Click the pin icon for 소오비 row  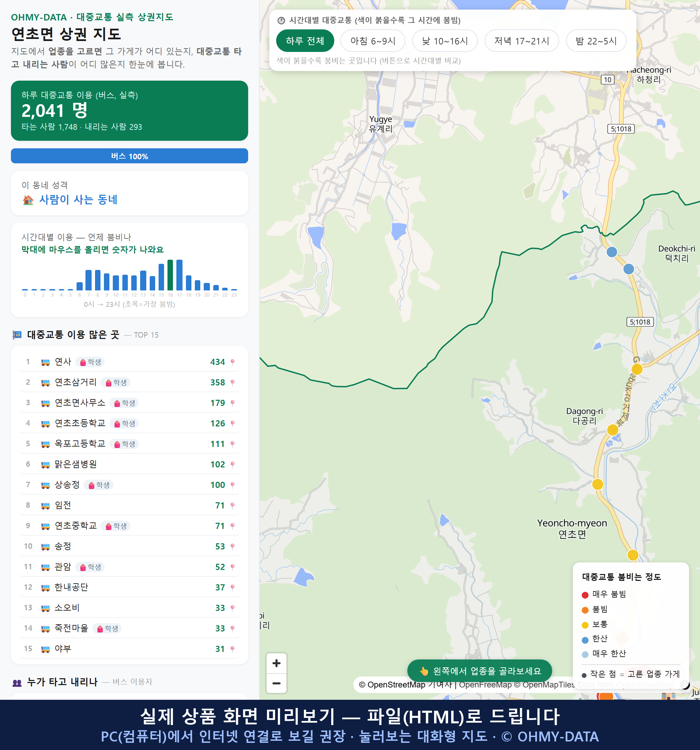click(232, 608)
